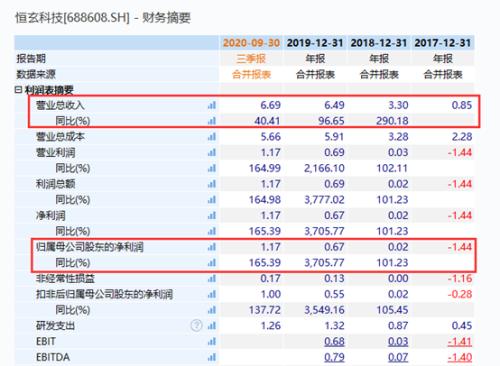500x366 pixels.
Task: Select the 2019-12-31 column header
Action: click(x=315, y=43)
